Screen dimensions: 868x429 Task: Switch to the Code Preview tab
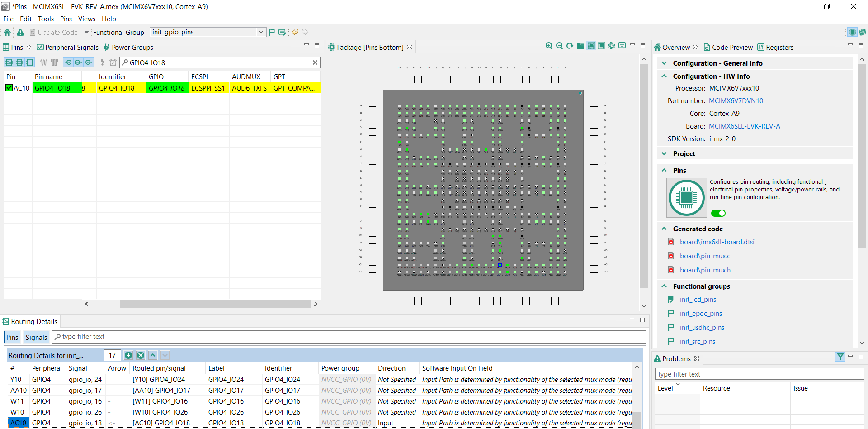(x=728, y=47)
